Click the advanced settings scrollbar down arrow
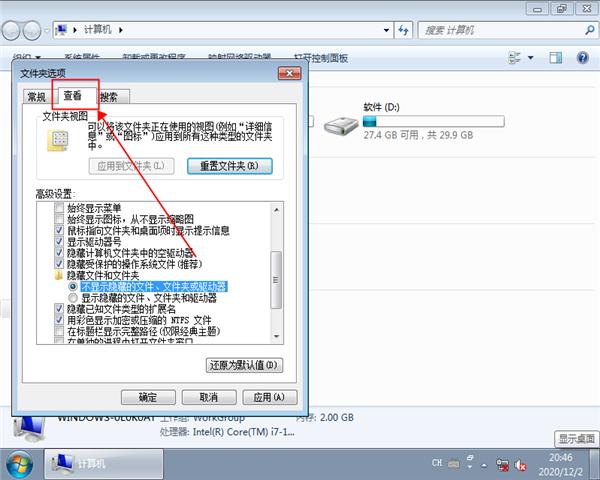The image size is (600, 480). tap(276, 336)
